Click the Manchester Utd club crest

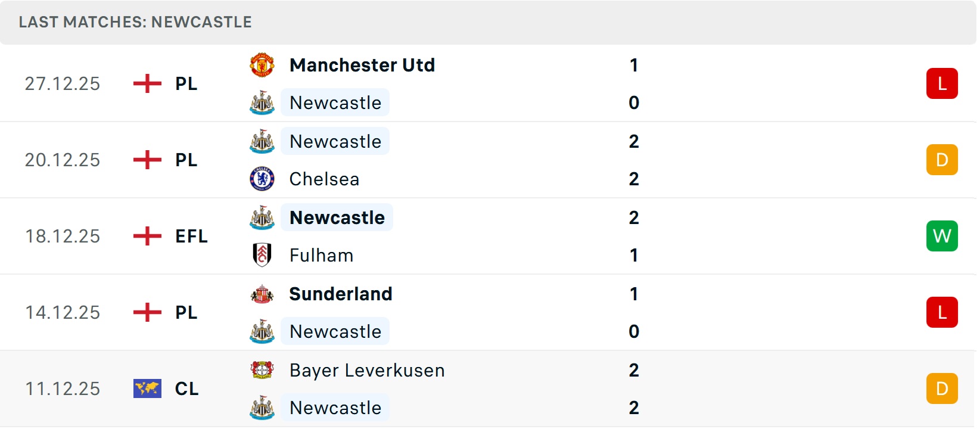pyautogui.click(x=262, y=65)
